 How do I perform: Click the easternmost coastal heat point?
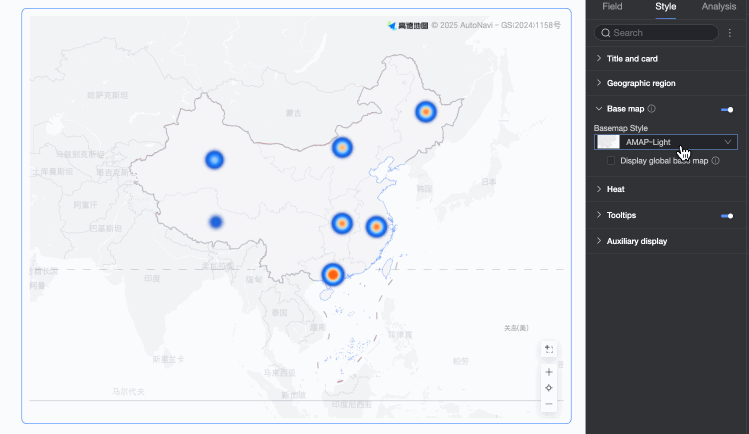click(x=376, y=227)
